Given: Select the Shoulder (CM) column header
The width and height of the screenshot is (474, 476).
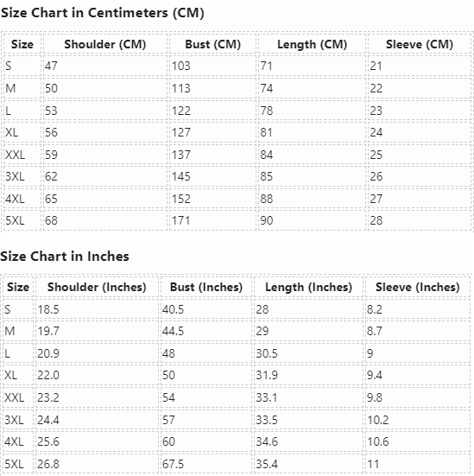Looking at the screenshot, I should point(105,44).
